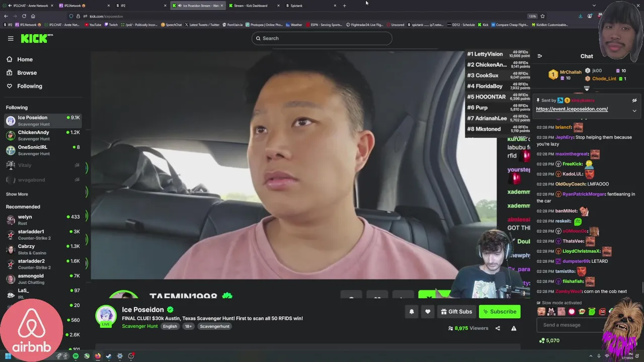Open Steam from taskbar
644x362 pixels.
tap(109, 356)
